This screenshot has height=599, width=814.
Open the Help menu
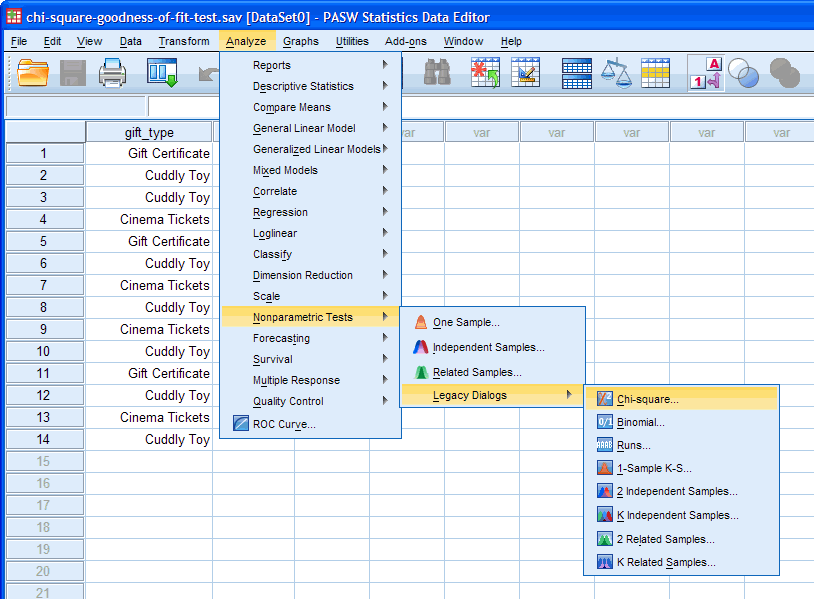pyautogui.click(x=511, y=41)
